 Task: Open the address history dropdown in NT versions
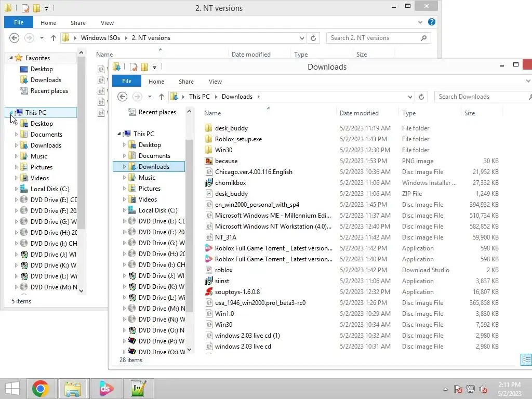(302, 38)
